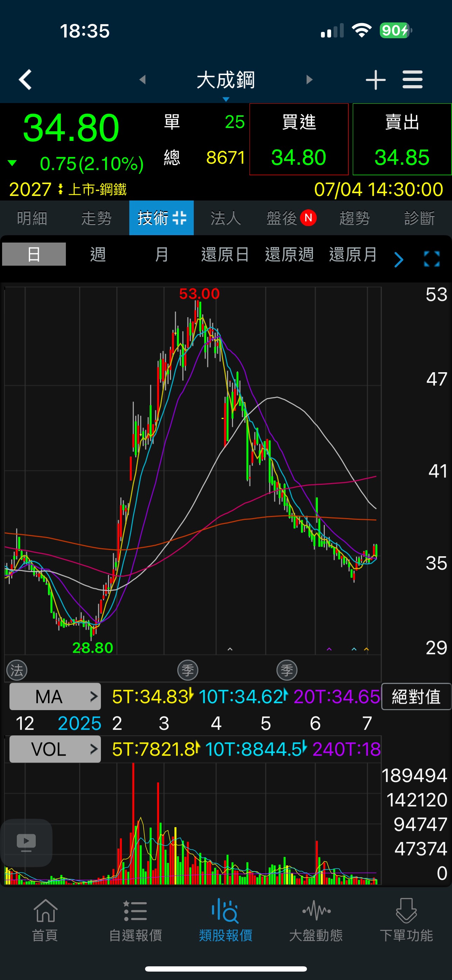452x980 pixels.
Task: Tap the 18:35 clock in status bar
Action: pyautogui.click(x=85, y=31)
